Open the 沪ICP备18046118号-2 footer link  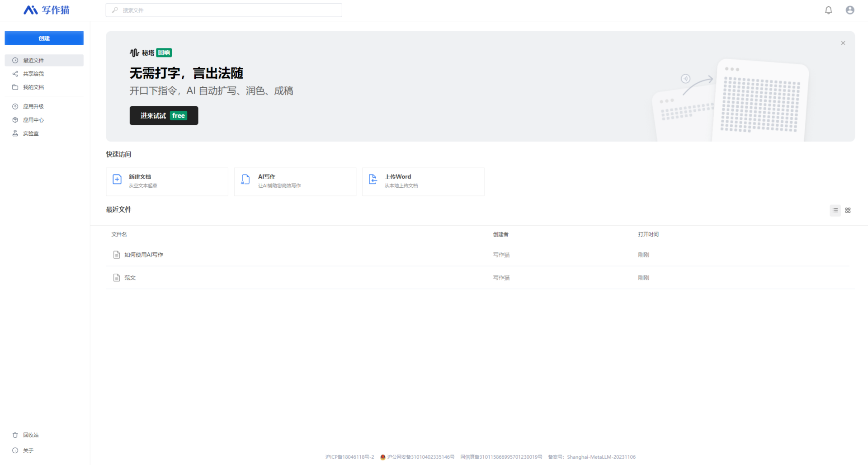[349, 457]
